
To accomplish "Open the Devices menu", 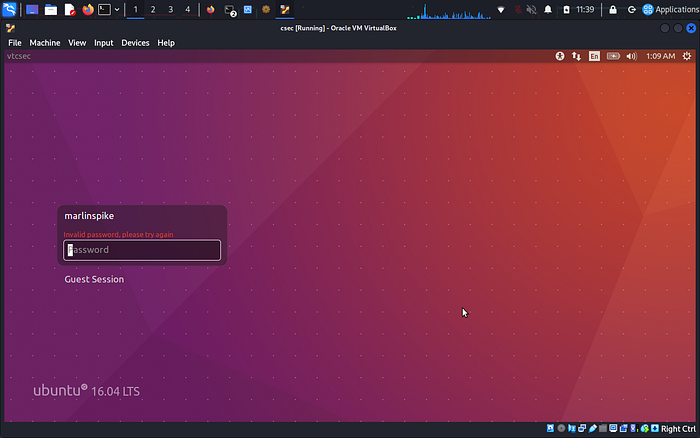I will (x=135, y=43).
